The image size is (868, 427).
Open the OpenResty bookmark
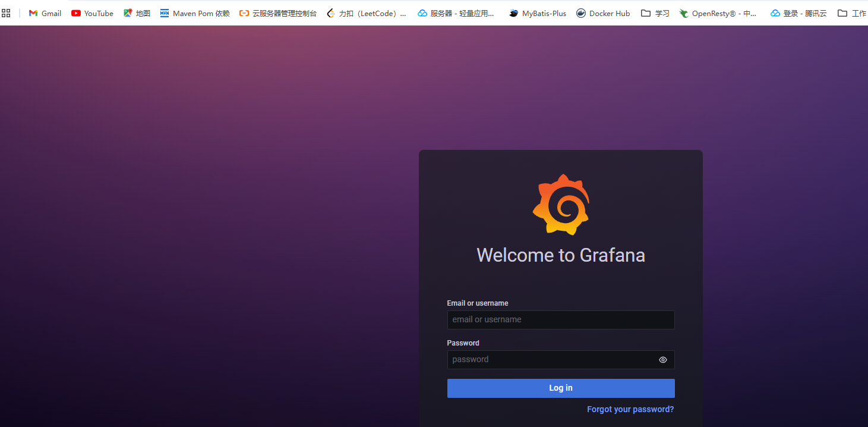pyautogui.click(x=718, y=13)
